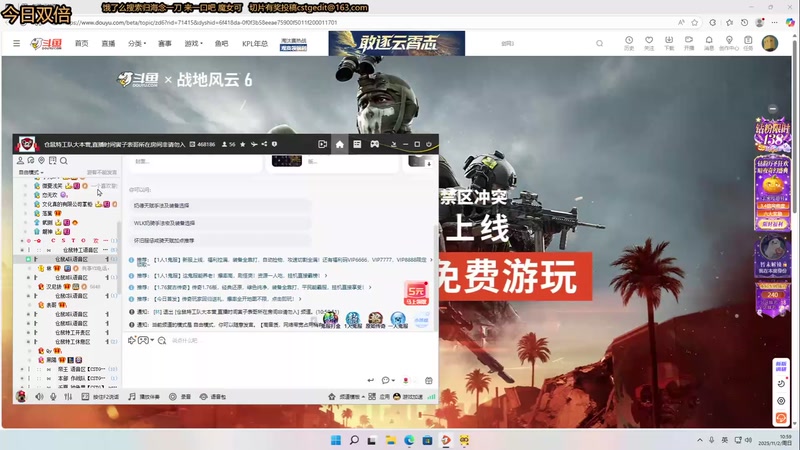This screenshot has height=450, width=800.
Task: Click the shield icon in chat window header
Action: pyautogui.click(x=274, y=144)
